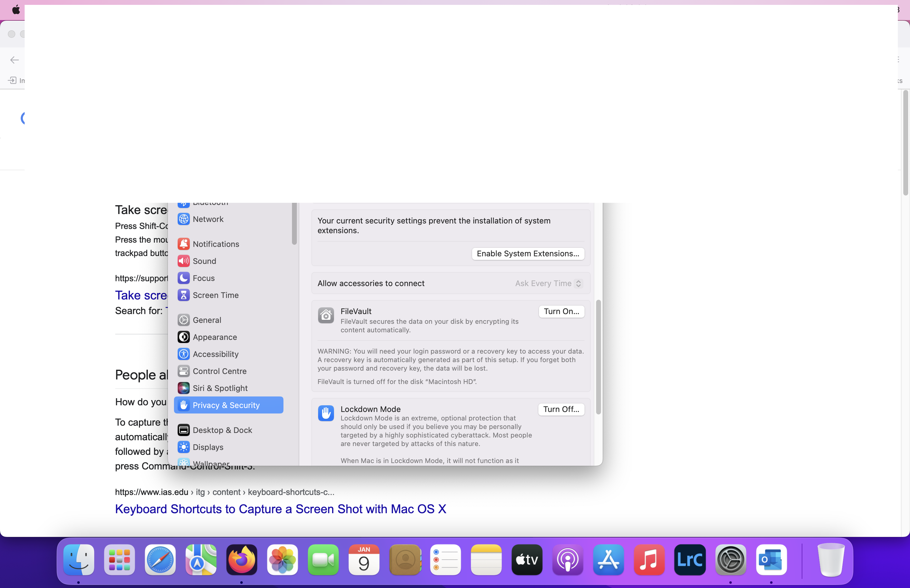Image resolution: width=910 pixels, height=588 pixels.
Task: Turn off Lockdown Mode
Action: 561,409
